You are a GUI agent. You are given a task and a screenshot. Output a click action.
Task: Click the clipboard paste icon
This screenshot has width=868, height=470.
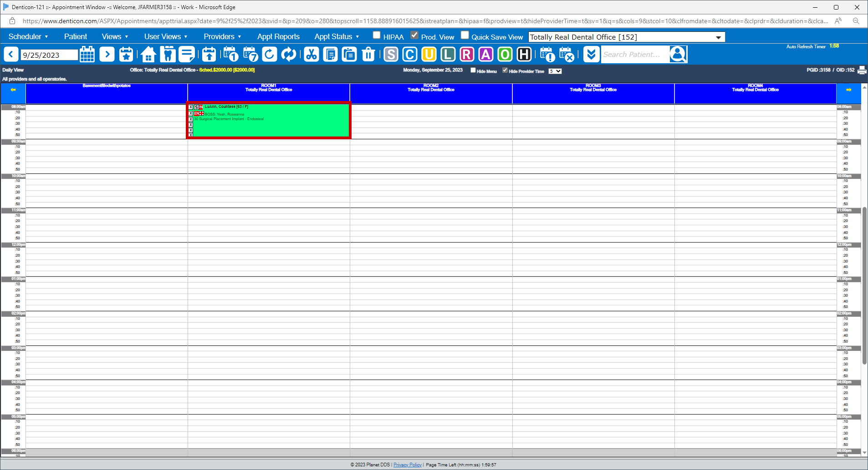349,55
